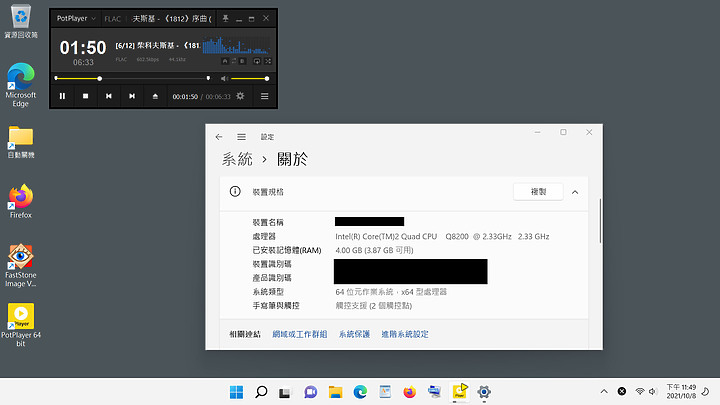Stop the current track in PotPlayer
720x405 pixels.
[x=85, y=96]
